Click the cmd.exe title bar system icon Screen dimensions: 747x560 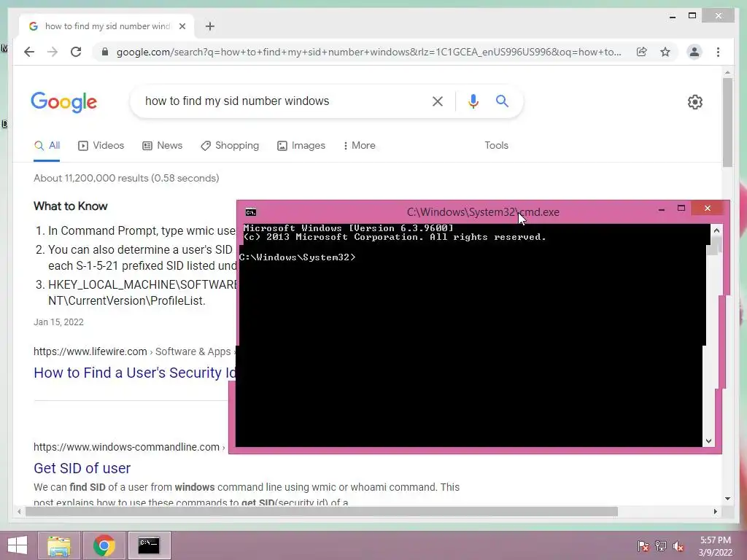(x=251, y=212)
